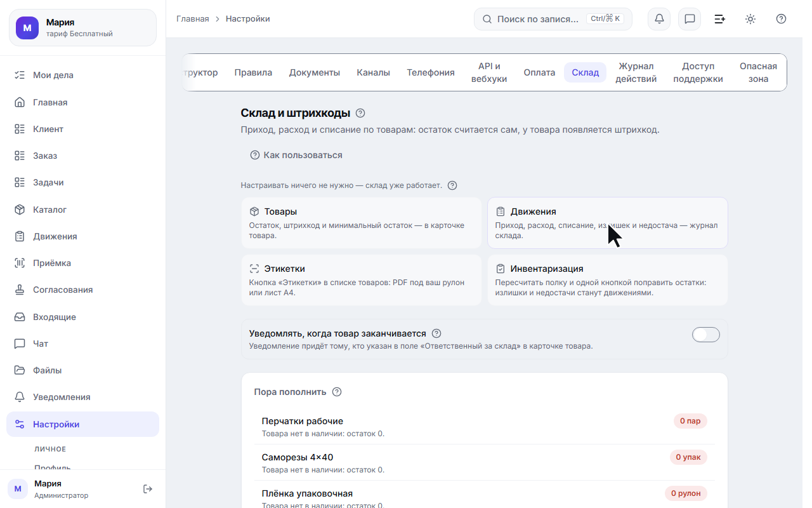Image resolution: width=812 pixels, height=508 pixels.
Task: Click the Главная breadcrumb link
Action: (192, 19)
